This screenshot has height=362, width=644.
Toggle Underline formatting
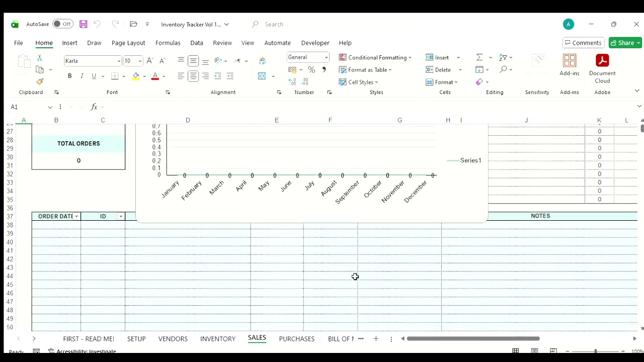click(94, 76)
